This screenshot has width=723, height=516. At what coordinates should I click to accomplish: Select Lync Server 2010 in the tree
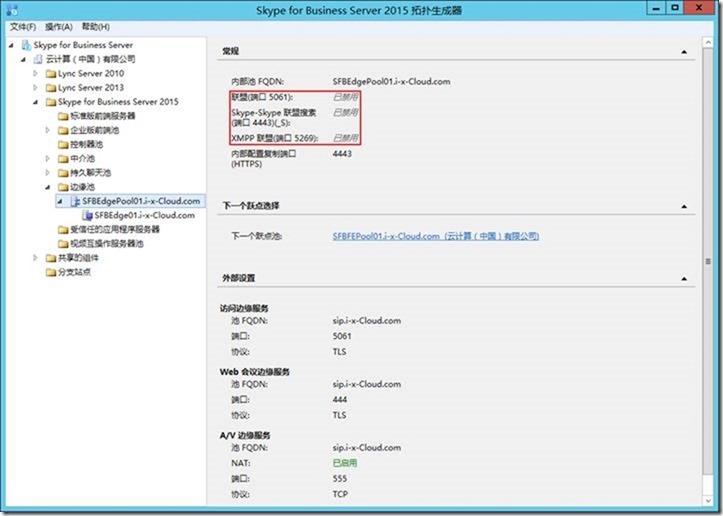tap(91, 73)
